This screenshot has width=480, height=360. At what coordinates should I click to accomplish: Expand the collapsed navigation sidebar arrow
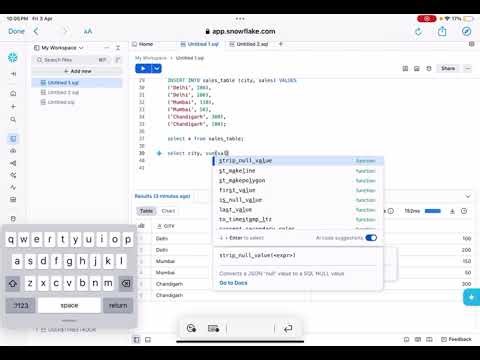[x=13, y=74]
